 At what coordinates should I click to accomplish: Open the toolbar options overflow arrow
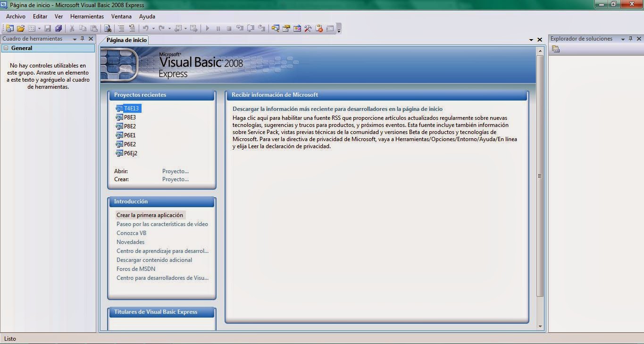(338, 30)
